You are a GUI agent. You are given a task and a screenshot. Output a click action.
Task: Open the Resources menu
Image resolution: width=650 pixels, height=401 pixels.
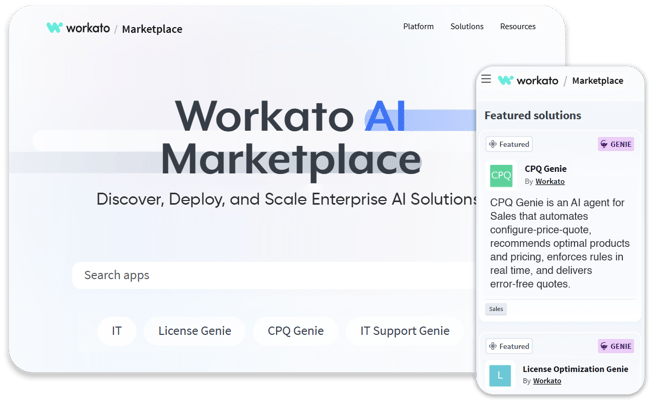(x=518, y=27)
